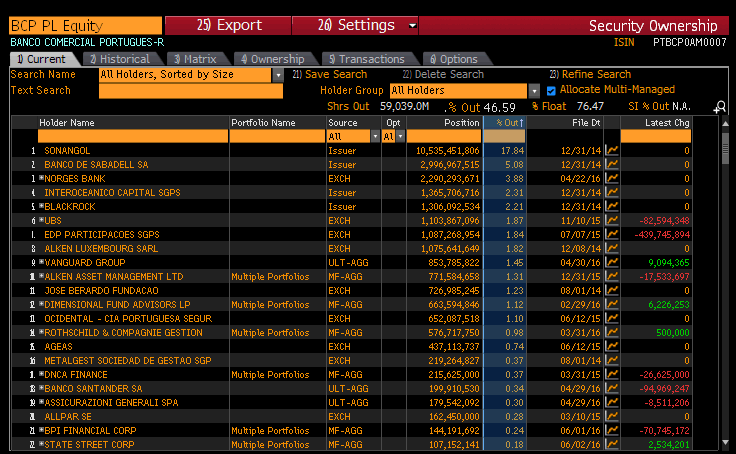Click the Holder Name filter field

(133, 137)
